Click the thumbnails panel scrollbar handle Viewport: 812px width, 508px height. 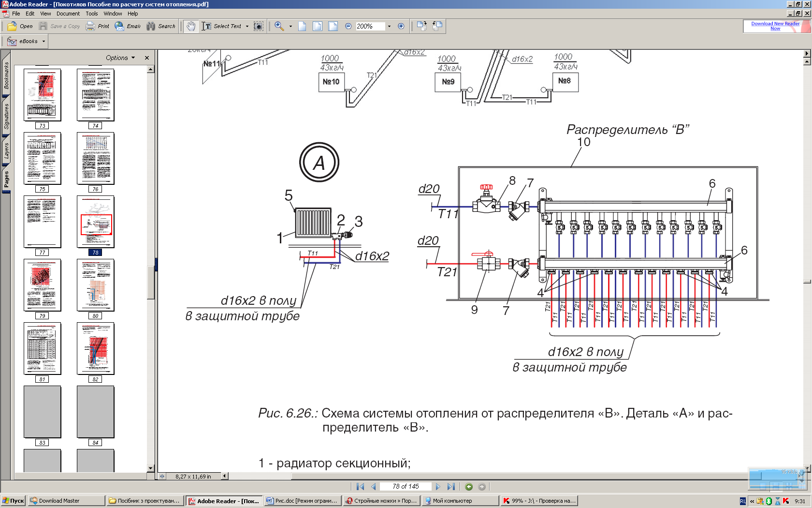[x=151, y=282]
